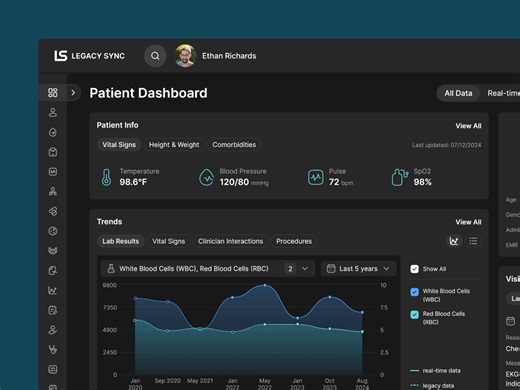Click the May 2022 WBC peak data point
520x390 pixels.
(265, 285)
